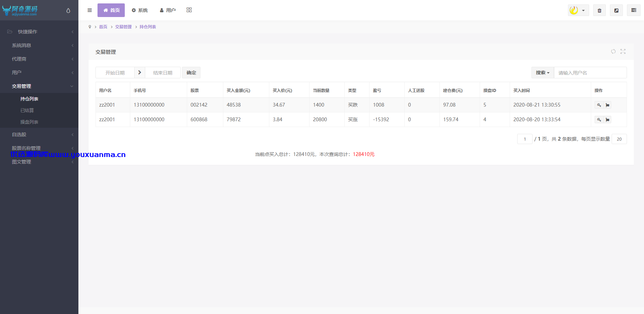Focus the 请输入用户名 search field
644x314 pixels.
(x=590, y=73)
